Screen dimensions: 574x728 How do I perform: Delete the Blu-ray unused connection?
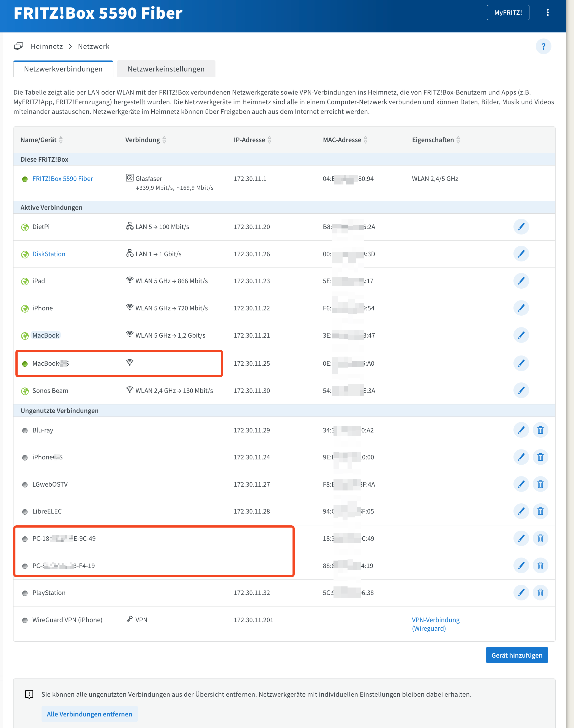pyautogui.click(x=540, y=430)
